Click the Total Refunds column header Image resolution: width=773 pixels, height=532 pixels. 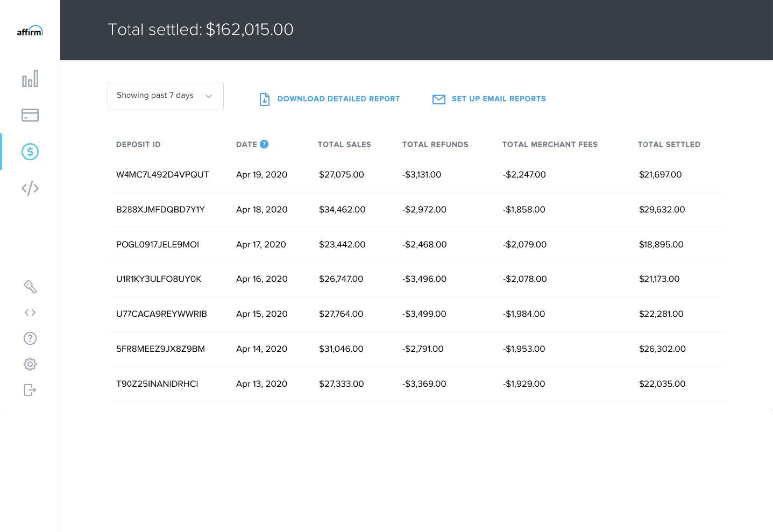click(x=435, y=144)
